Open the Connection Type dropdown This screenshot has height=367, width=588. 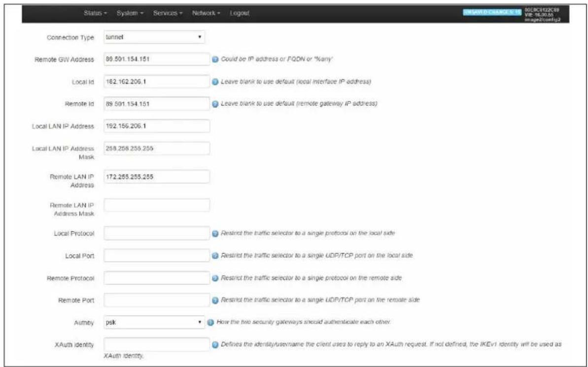click(154, 37)
